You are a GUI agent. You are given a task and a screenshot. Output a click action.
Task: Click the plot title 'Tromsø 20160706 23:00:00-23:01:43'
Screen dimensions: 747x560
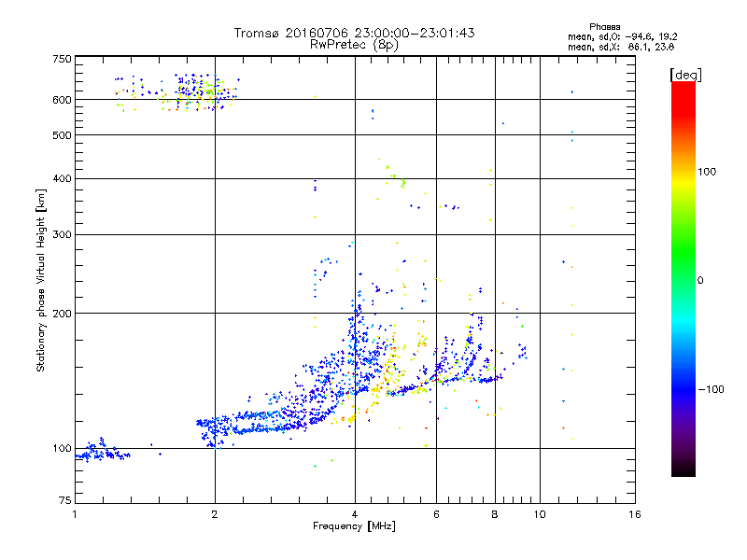pos(354,33)
